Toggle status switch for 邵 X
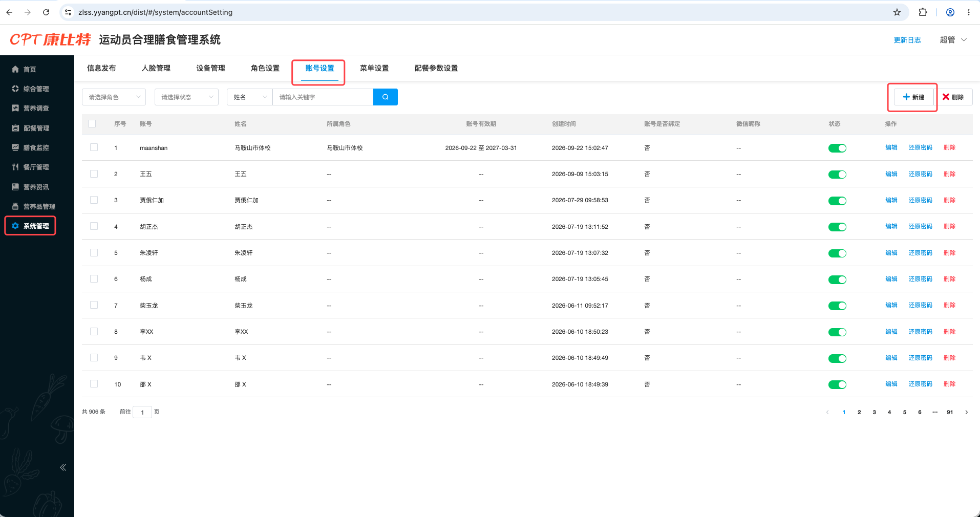The width and height of the screenshot is (980, 517). (837, 384)
